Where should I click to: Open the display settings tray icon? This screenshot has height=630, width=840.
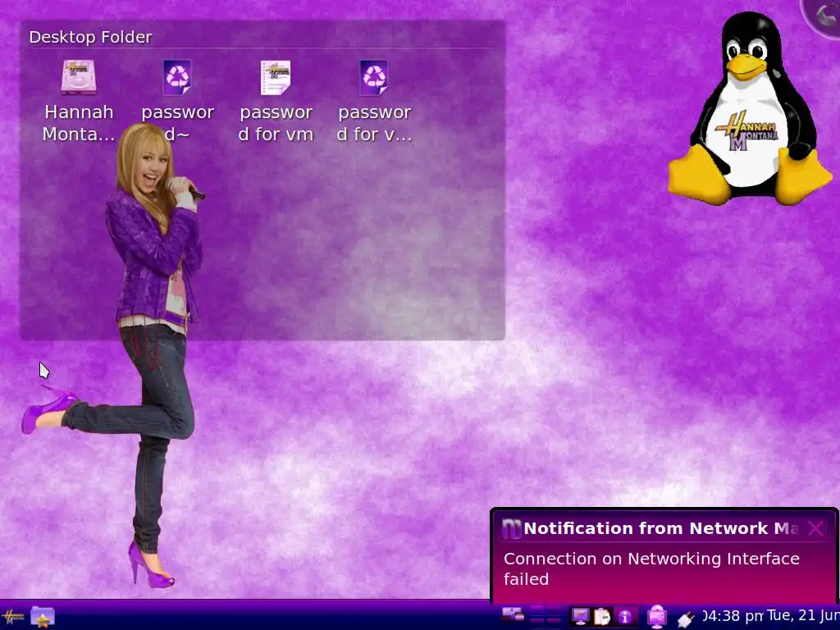click(x=580, y=617)
